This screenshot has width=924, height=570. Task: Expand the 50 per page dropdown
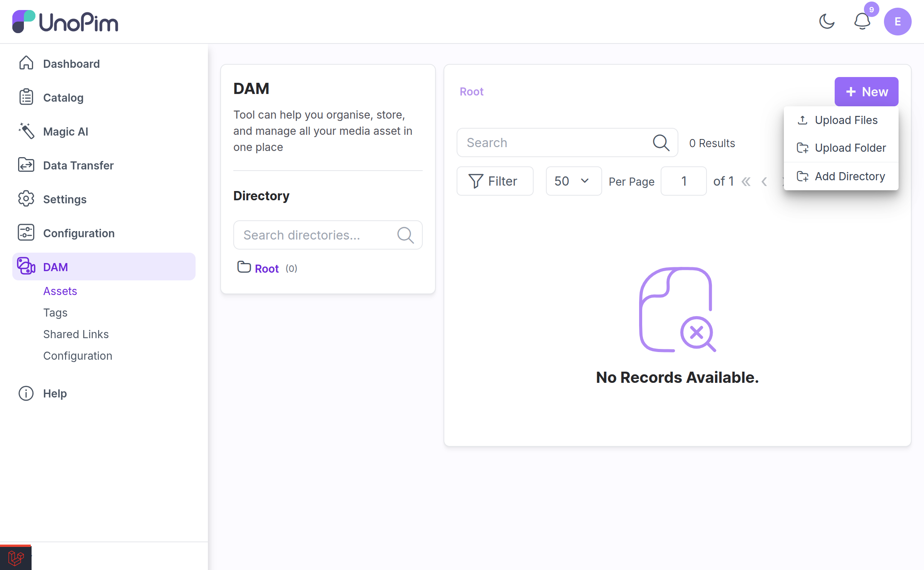(574, 181)
